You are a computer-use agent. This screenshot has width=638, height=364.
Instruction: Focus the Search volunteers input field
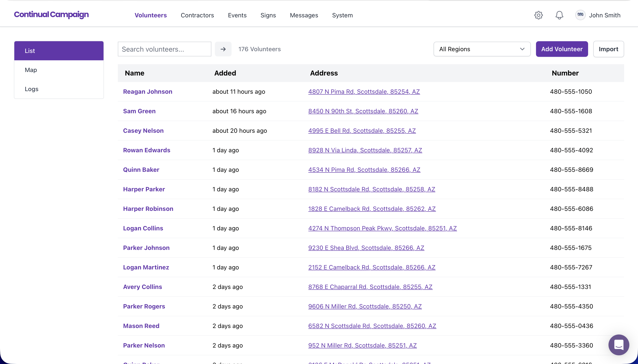click(x=164, y=49)
